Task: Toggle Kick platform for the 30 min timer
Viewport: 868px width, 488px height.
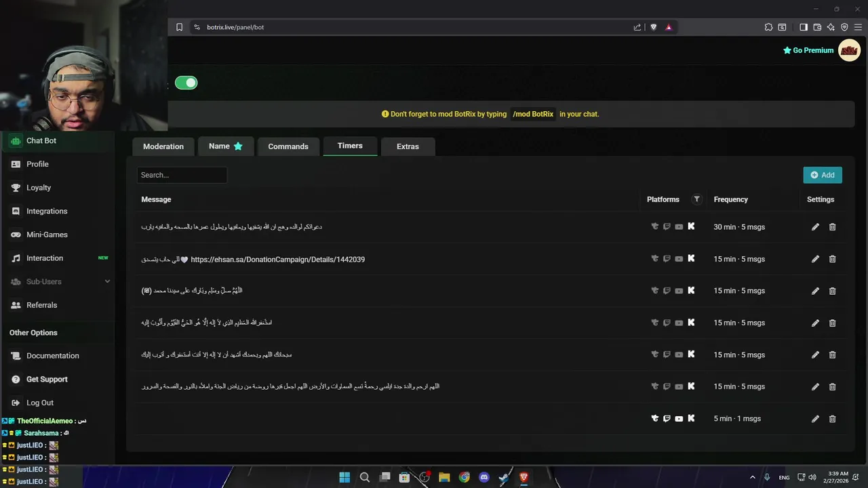Action: click(x=691, y=226)
